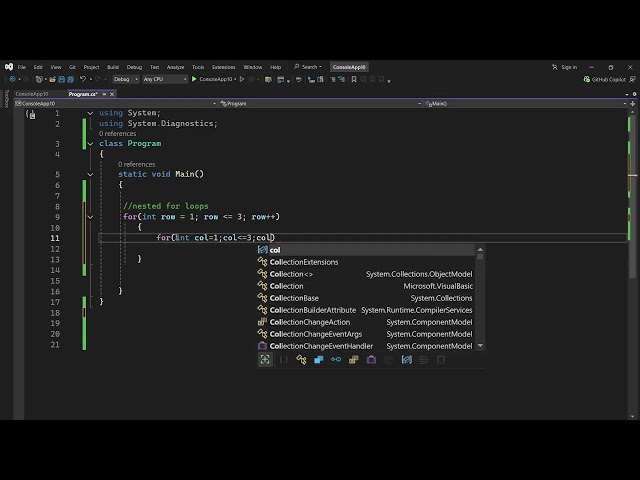Click the screwdriver quick actions icon beside line 1

pos(31,115)
